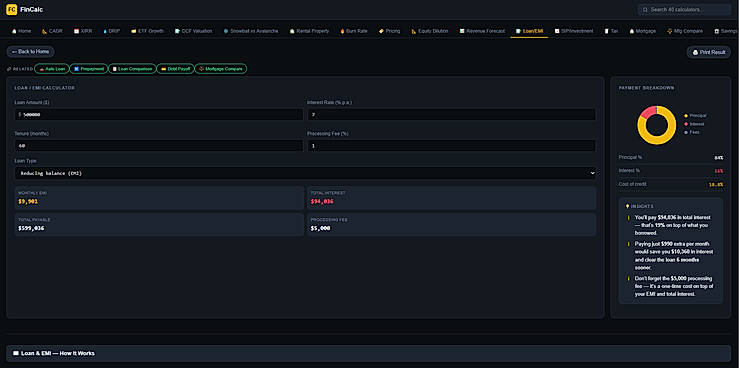Open the Revenue Forecast tab
The height and width of the screenshot is (368, 739).
[482, 31]
